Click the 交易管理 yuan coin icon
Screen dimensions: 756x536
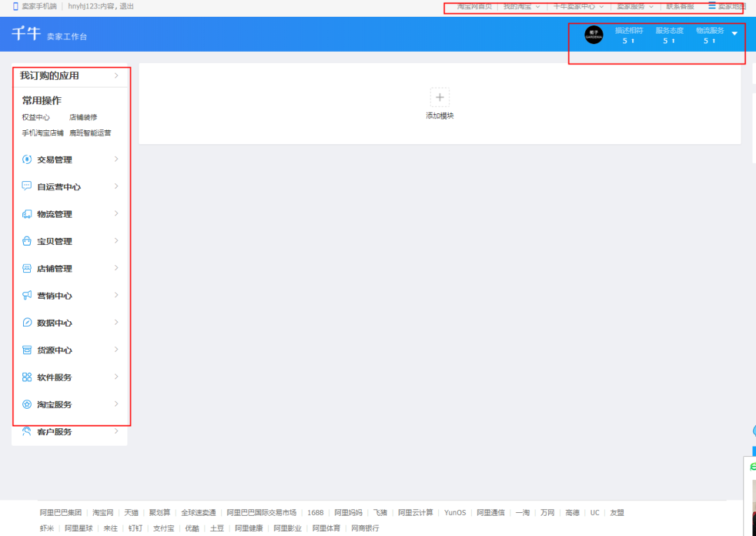[27, 160]
